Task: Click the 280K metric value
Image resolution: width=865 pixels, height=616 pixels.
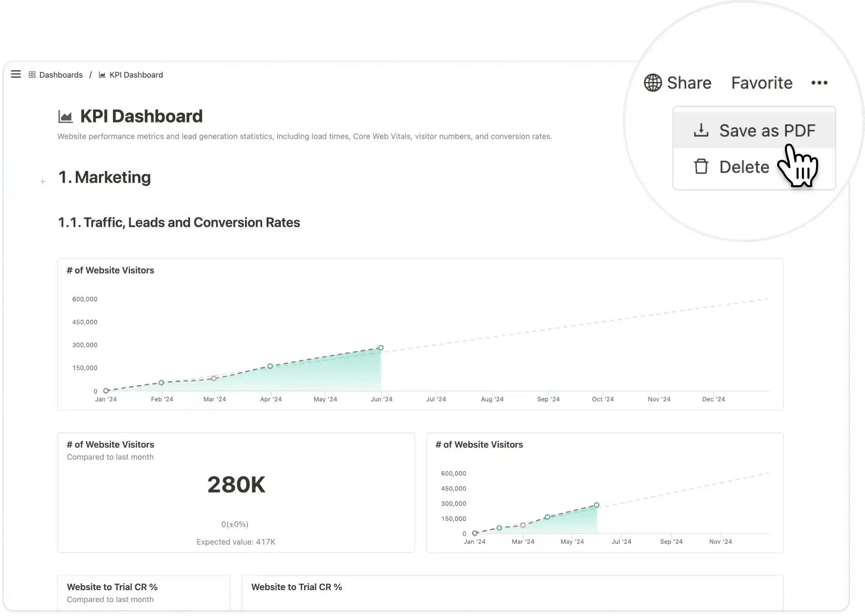Action: click(236, 484)
